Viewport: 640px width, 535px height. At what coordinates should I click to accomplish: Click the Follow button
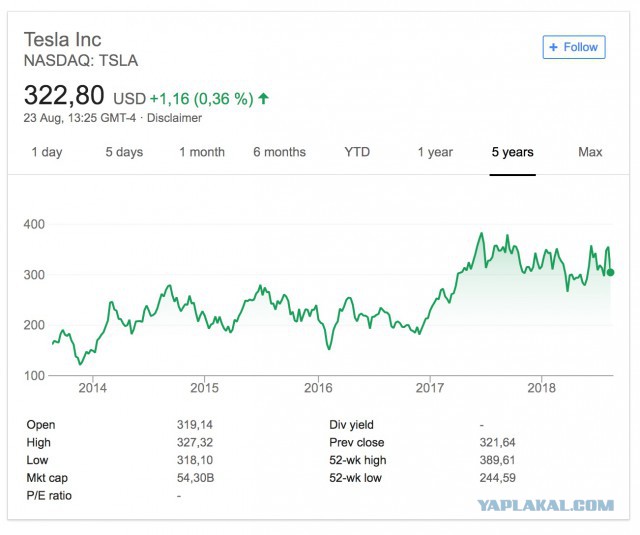point(573,47)
